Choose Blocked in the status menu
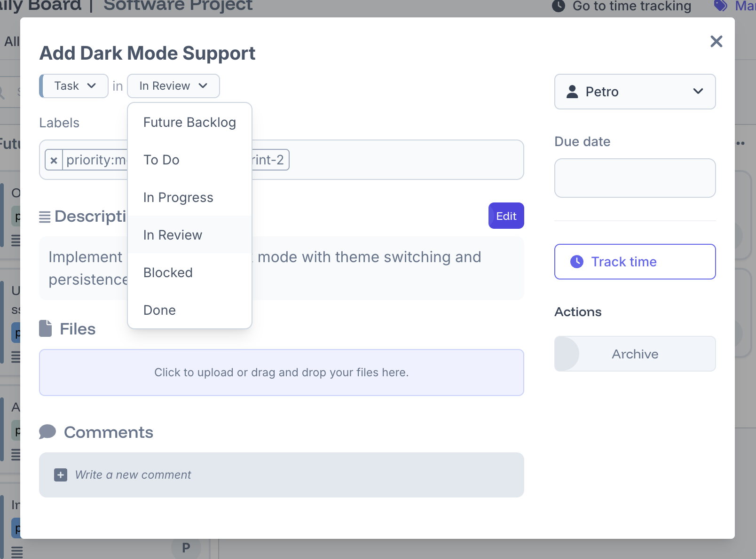Screen dimensions: 756x559 [168, 272]
